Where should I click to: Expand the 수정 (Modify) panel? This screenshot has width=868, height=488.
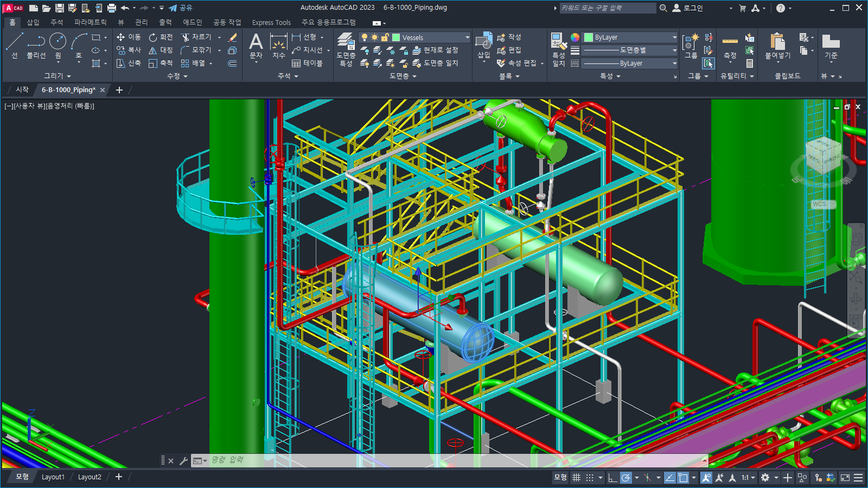click(x=177, y=76)
